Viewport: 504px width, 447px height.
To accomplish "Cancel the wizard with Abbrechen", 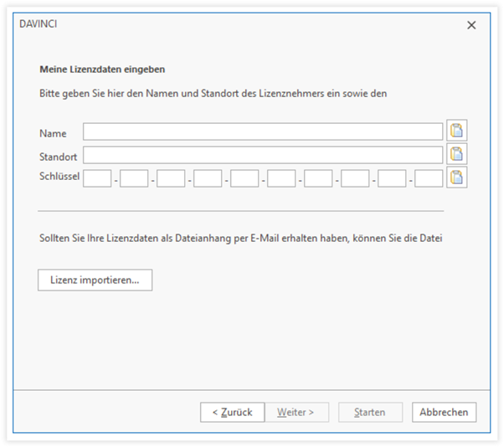I will coord(445,413).
